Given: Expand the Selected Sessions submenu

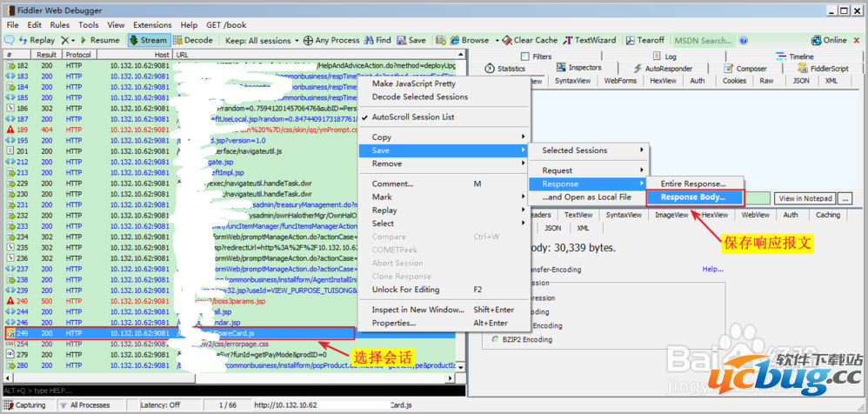Looking at the screenshot, I should 588,150.
